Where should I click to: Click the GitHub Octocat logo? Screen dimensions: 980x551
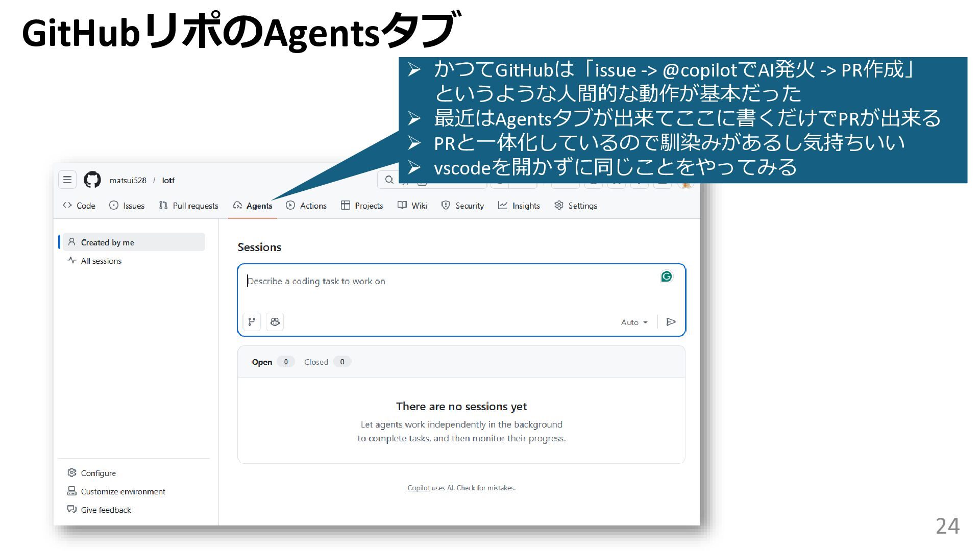[x=92, y=180]
